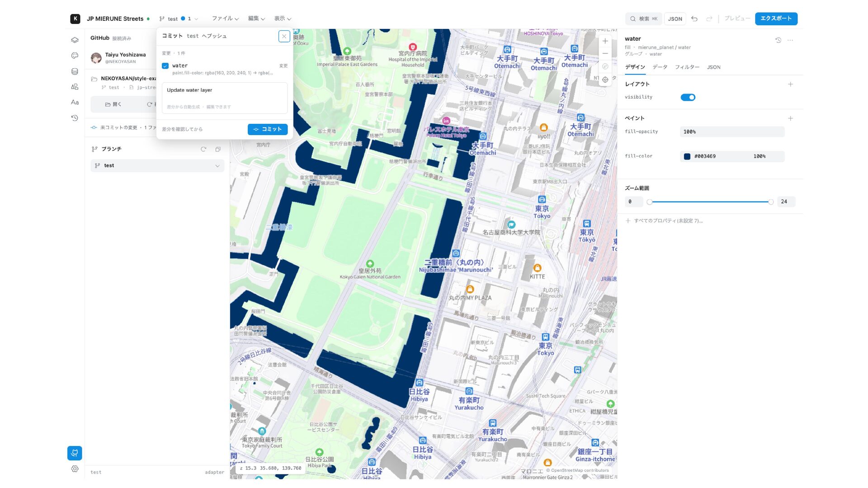Expand the test branch dropdown
The image size is (868, 488).
(x=157, y=166)
